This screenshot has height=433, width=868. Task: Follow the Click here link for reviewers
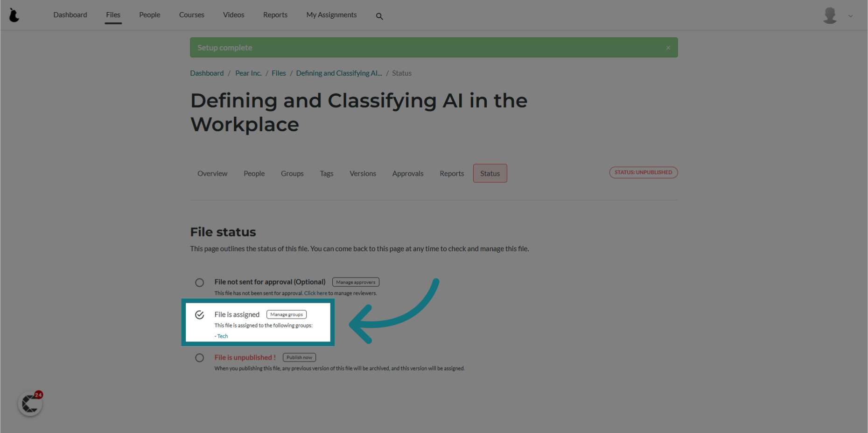point(315,293)
